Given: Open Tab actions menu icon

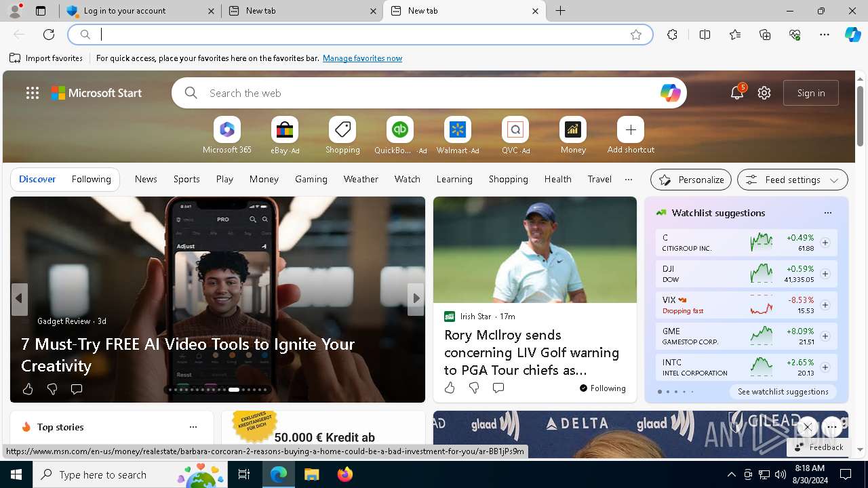Looking at the screenshot, I should pyautogui.click(x=41, y=11).
